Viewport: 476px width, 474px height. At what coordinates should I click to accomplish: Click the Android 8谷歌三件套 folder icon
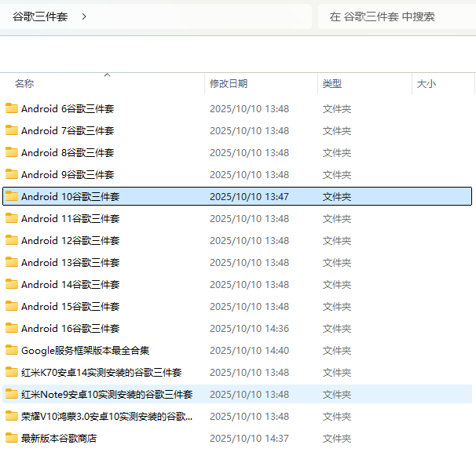(12, 152)
